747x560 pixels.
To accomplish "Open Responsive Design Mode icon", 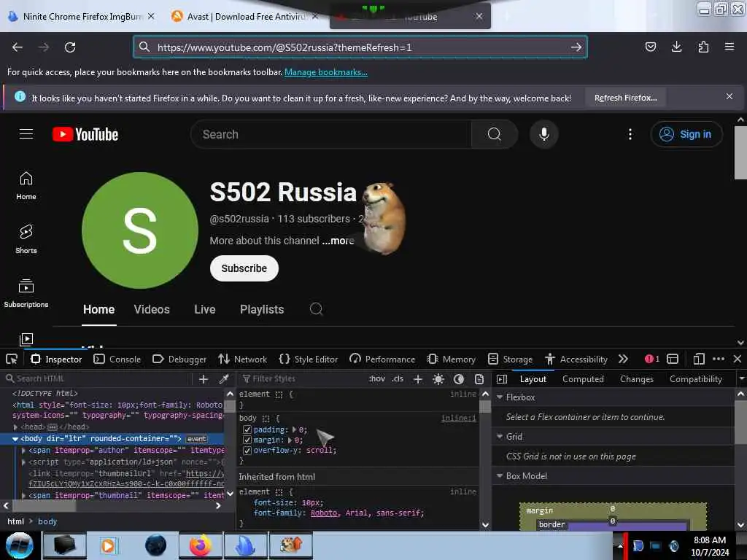I will (x=699, y=359).
